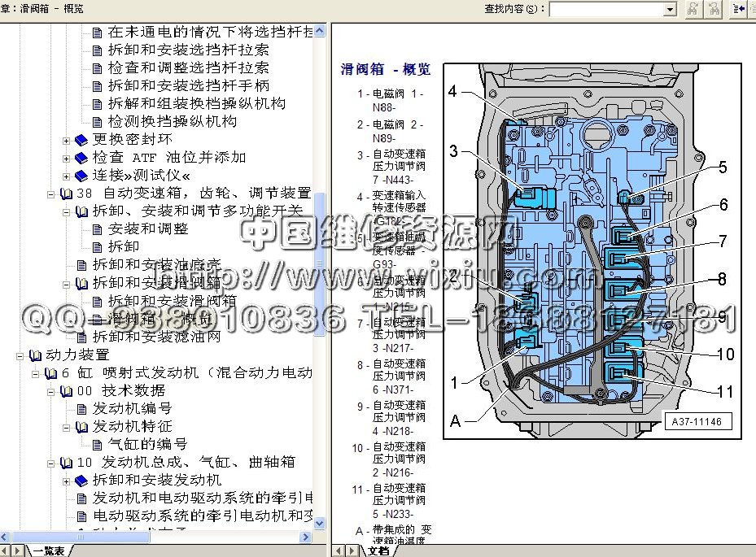Screen dimensions: 756x557
Task: Select the 一览表 tab at bottom
Action: click(48, 550)
